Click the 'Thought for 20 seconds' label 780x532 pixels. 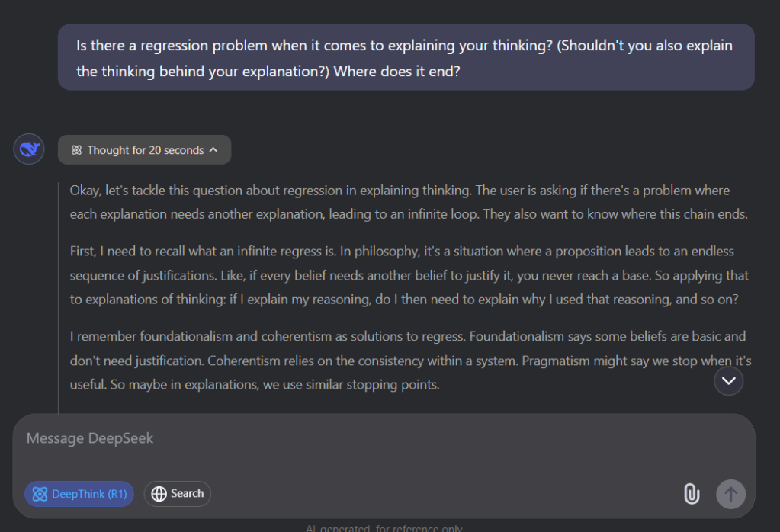click(145, 150)
